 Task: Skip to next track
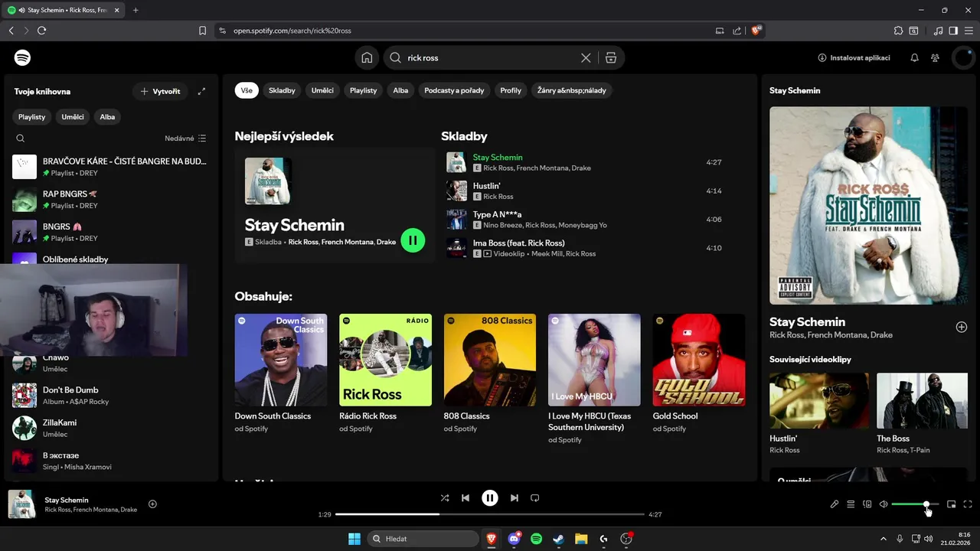tap(514, 497)
